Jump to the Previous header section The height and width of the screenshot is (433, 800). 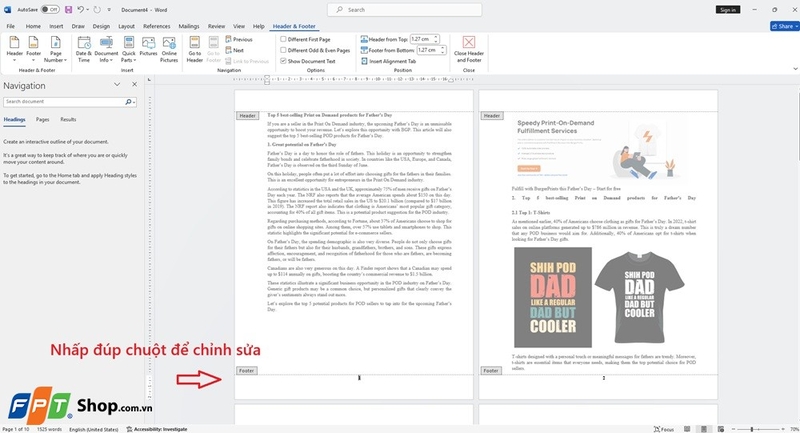(x=239, y=39)
